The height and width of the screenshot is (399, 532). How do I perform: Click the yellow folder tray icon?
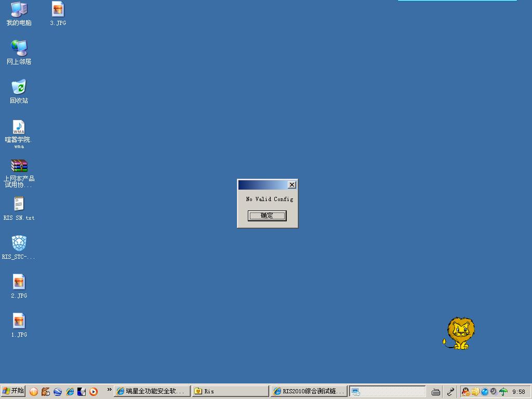[x=475, y=392]
